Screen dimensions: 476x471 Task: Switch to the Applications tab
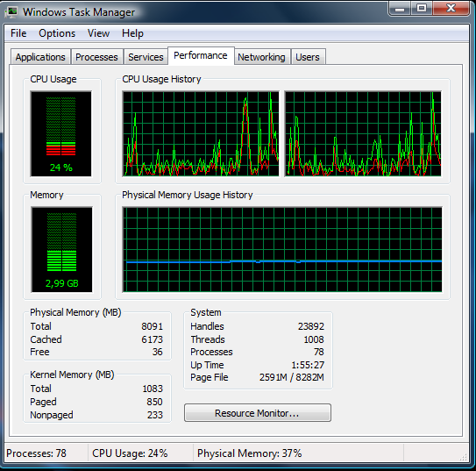40,57
